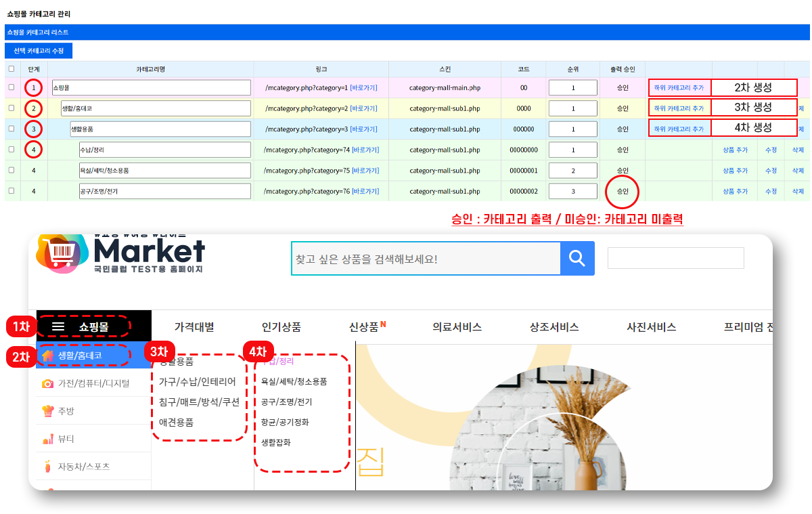Follow the 바로가기 link for category=74
The height and width of the screenshot is (514, 812).
365,150
